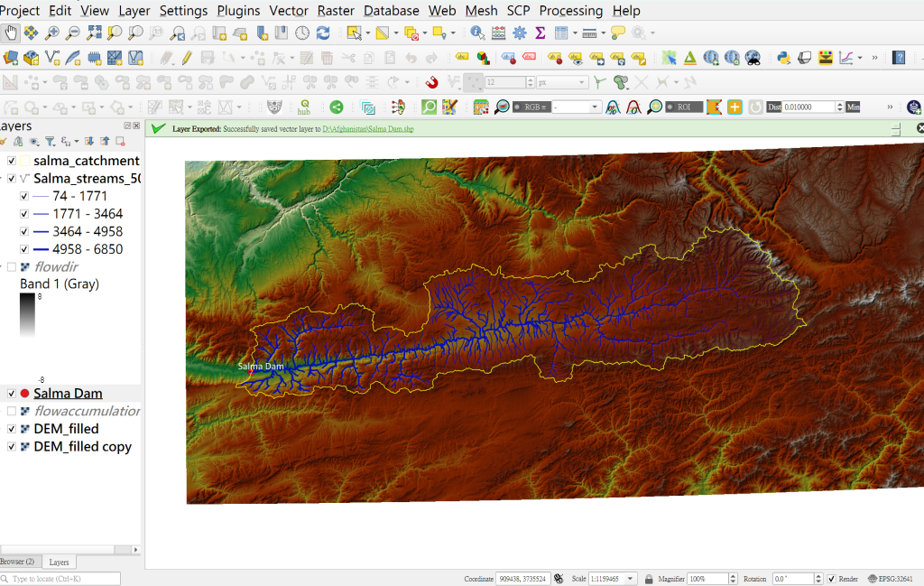Uncheck the 1771 - 3464 class checkbox
This screenshot has height=586, width=924.
pos(24,214)
